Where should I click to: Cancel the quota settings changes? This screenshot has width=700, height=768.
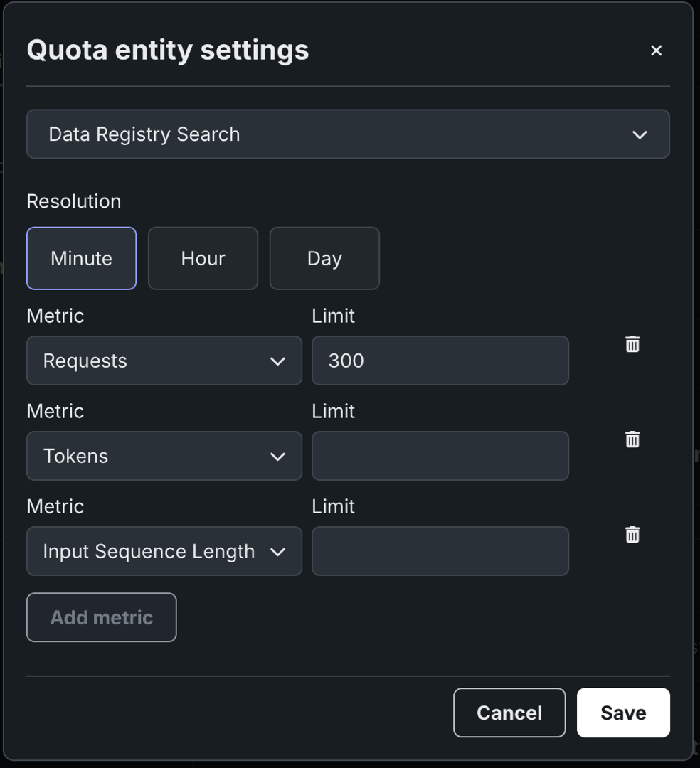pyautogui.click(x=509, y=713)
